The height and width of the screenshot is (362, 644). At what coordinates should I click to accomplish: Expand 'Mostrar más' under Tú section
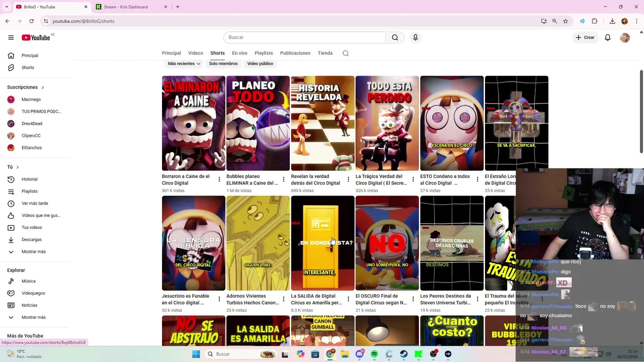coord(34,251)
